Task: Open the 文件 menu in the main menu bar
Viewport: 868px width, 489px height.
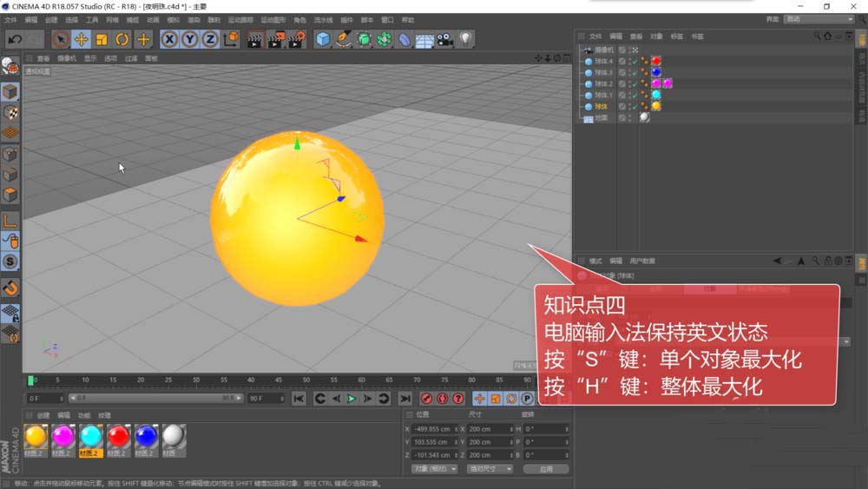Action: (x=10, y=20)
